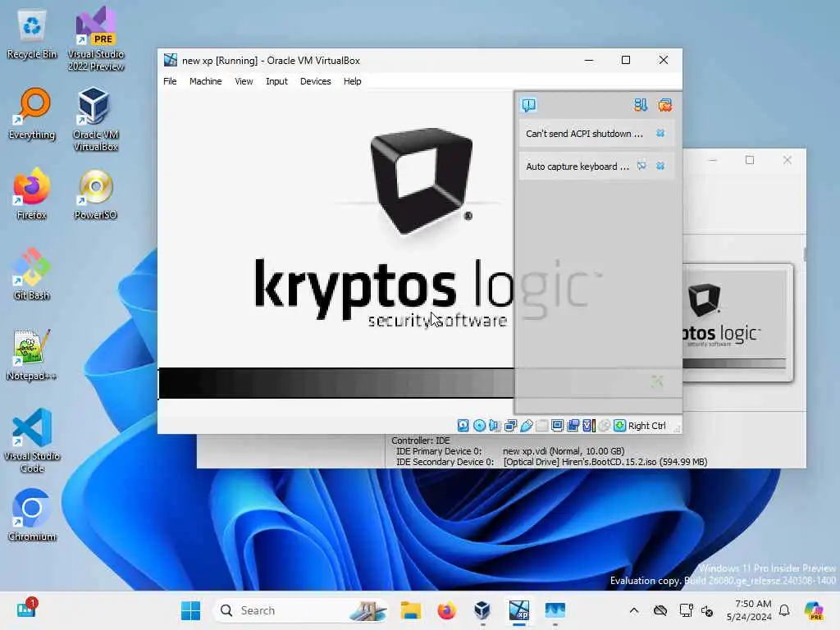The width and height of the screenshot is (840, 630).
Task: Click the network adapters indicator in status bar
Action: pyautogui.click(x=510, y=426)
